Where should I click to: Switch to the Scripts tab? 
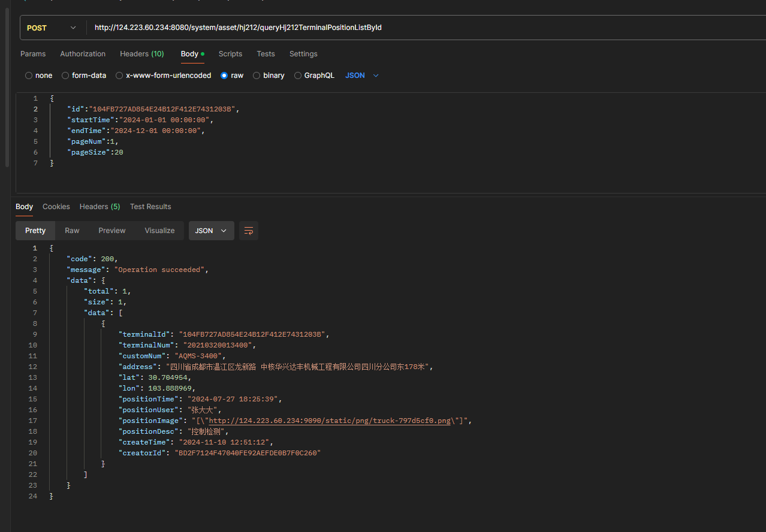point(230,54)
